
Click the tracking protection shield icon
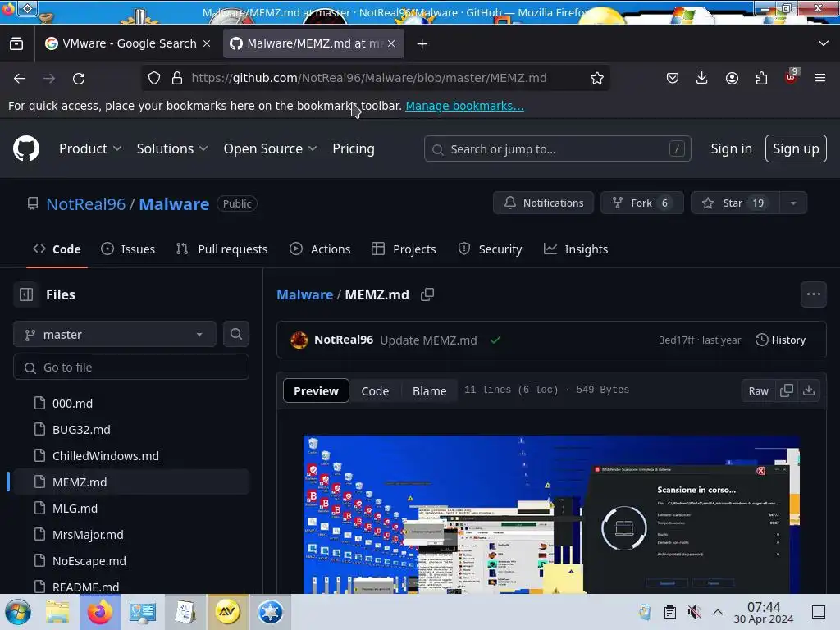click(154, 78)
